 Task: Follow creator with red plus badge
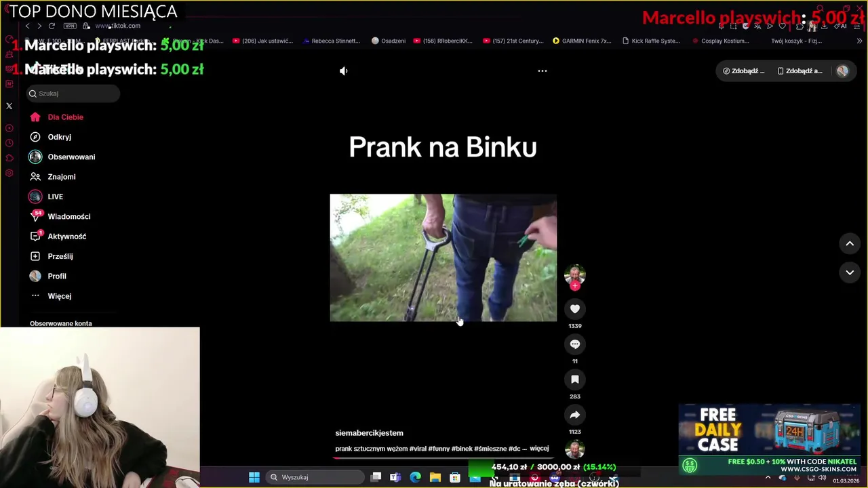[x=575, y=286]
